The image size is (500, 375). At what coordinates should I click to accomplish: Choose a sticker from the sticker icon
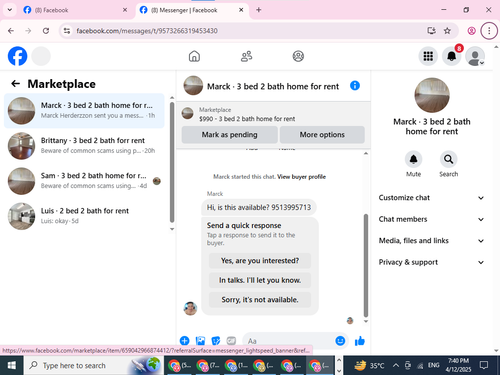[x=216, y=341]
